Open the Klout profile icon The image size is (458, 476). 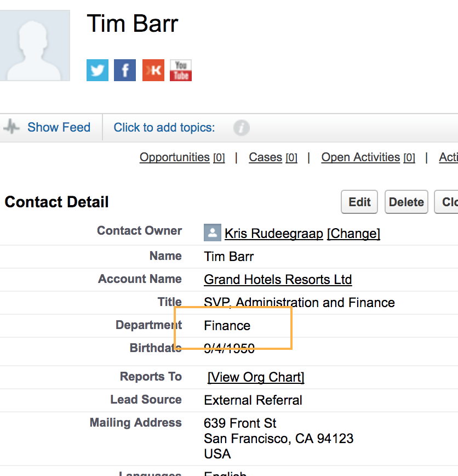tap(153, 70)
